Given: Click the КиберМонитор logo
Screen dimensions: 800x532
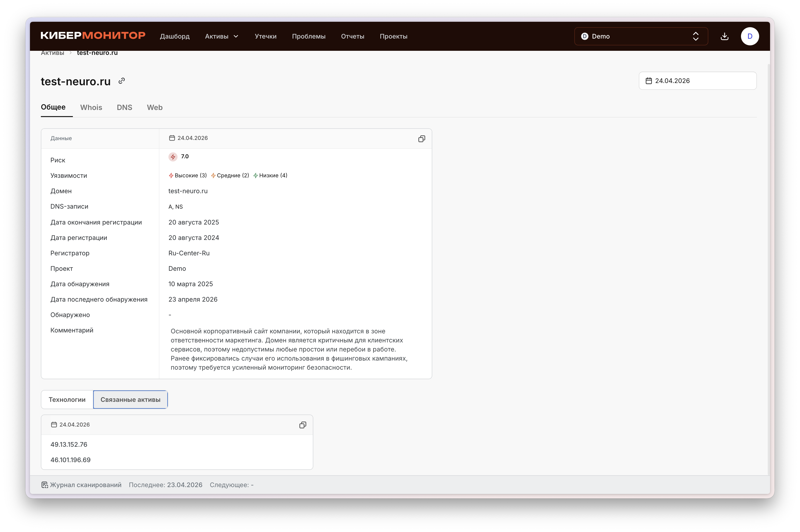Looking at the screenshot, I should click(x=93, y=36).
